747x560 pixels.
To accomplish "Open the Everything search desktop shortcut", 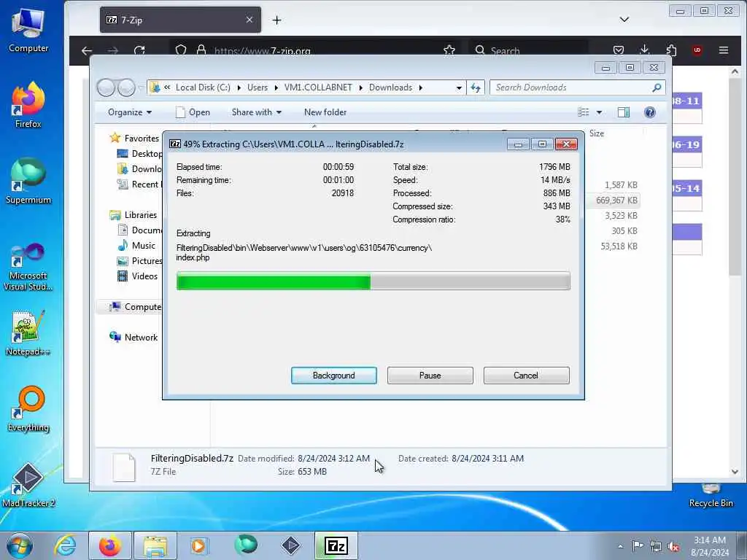I will tap(28, 408).
